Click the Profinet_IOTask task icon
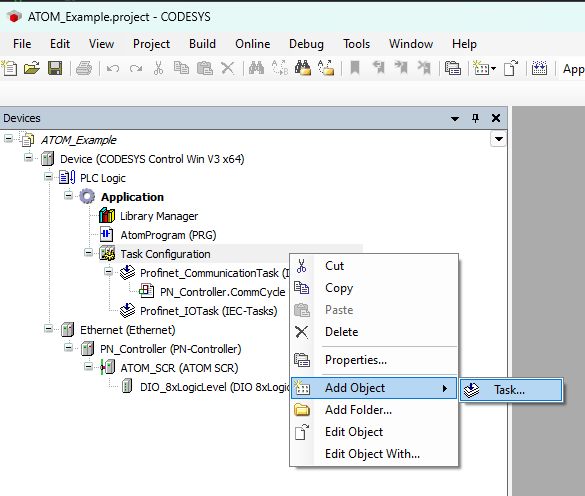585x496 pixels. click(x=127, y=311)
